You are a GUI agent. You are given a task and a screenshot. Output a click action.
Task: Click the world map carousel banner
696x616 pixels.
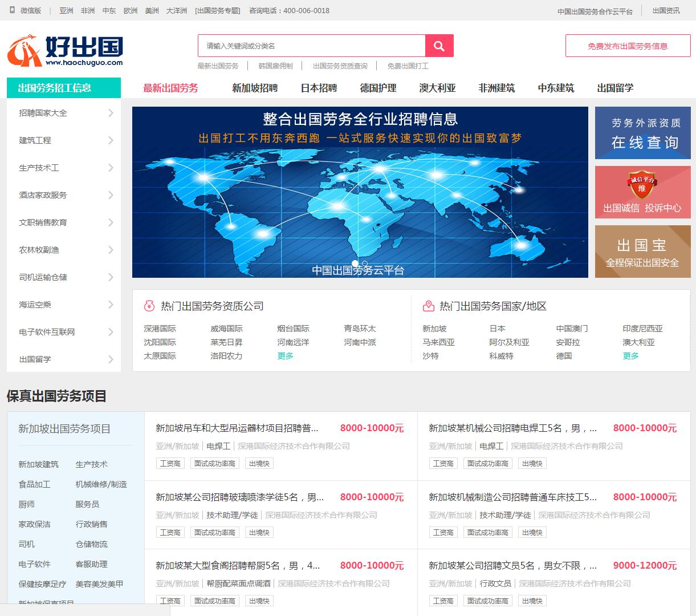coord(360,192)
